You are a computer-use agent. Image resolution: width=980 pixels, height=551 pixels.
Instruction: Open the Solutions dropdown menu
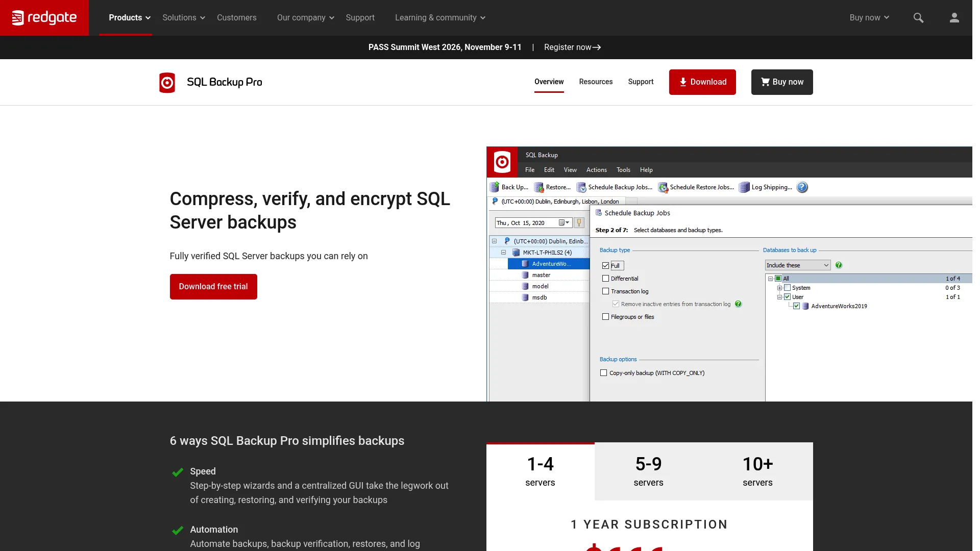[184, 18]
